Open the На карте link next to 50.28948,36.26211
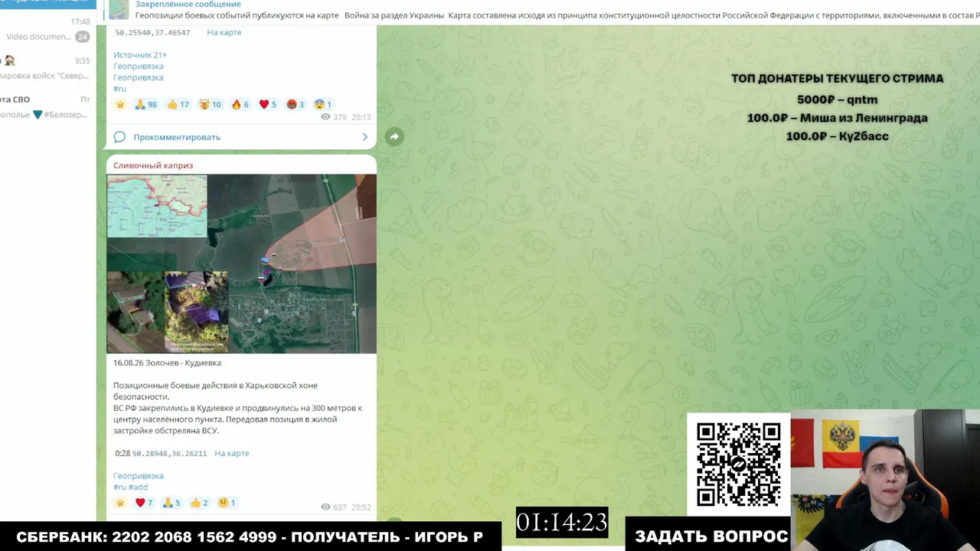 pyautogui.click(x=232, y=453)
